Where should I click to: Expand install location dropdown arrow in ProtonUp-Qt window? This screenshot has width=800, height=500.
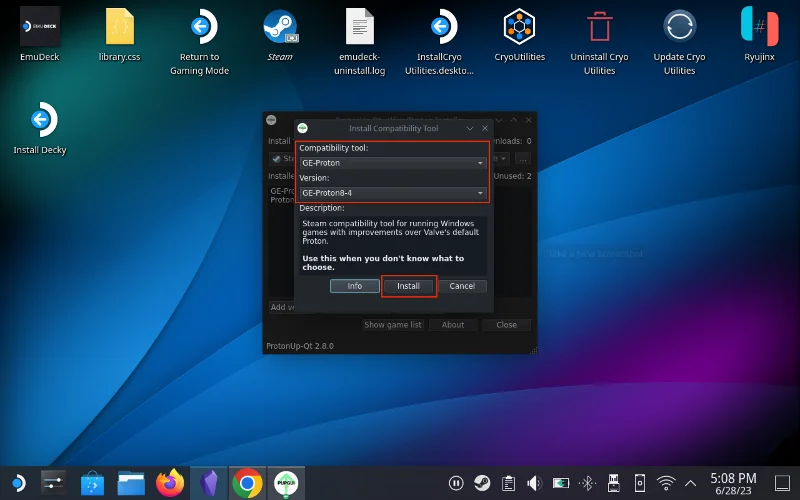pos(503,159)
